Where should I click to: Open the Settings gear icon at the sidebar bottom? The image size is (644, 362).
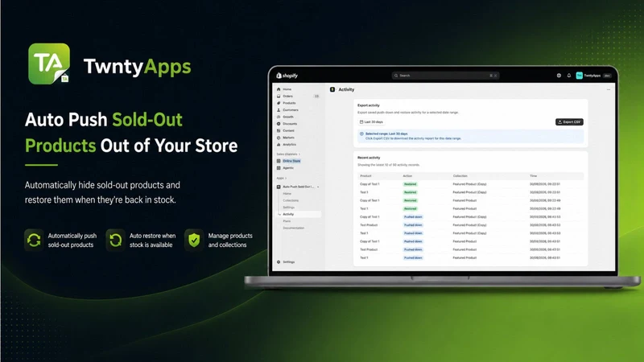(279, 262)
